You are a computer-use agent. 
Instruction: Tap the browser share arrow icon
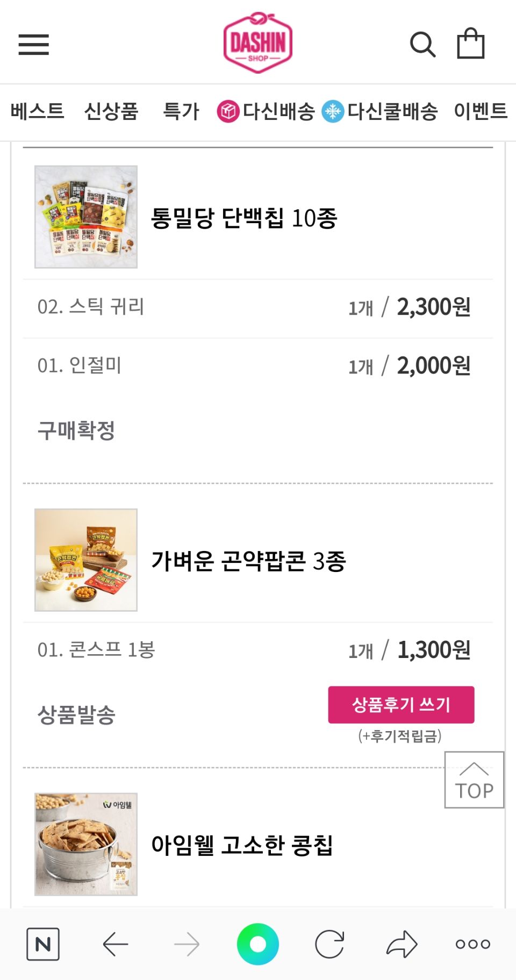(402, 944)
